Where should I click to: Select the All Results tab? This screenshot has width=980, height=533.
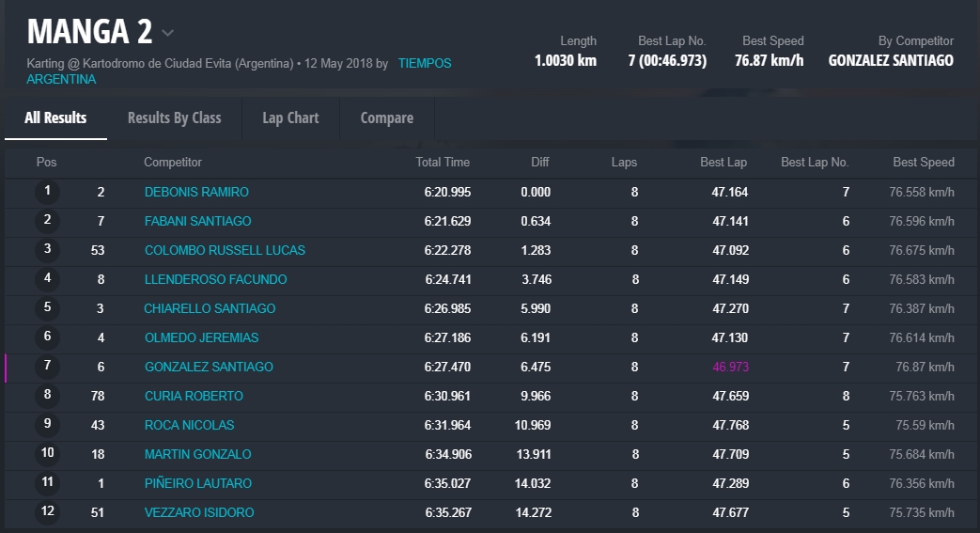[x=55, y=118]
